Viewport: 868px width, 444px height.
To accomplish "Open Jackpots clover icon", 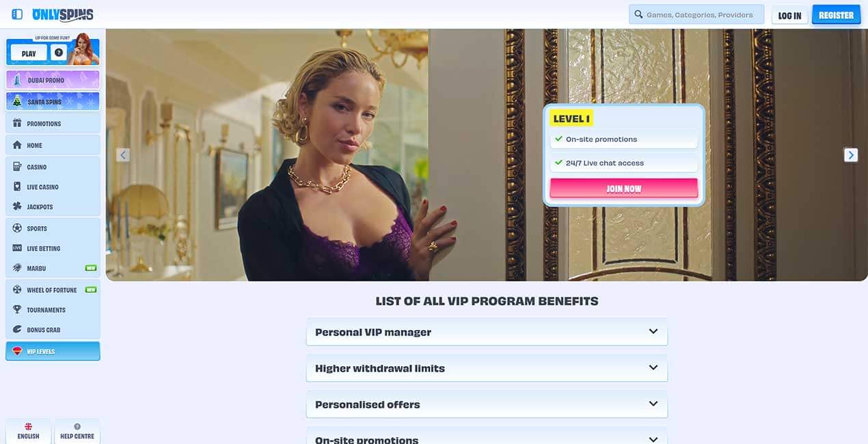I will (17, 206).
